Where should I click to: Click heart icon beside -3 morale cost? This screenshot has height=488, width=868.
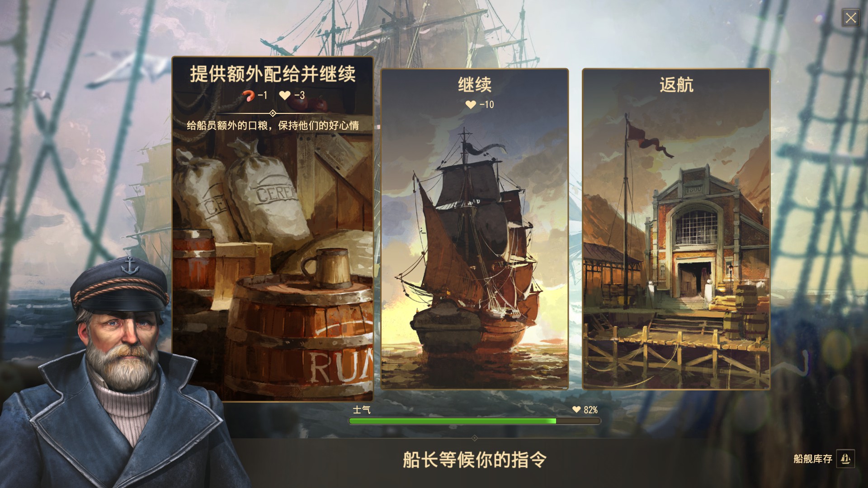point(284,95)
